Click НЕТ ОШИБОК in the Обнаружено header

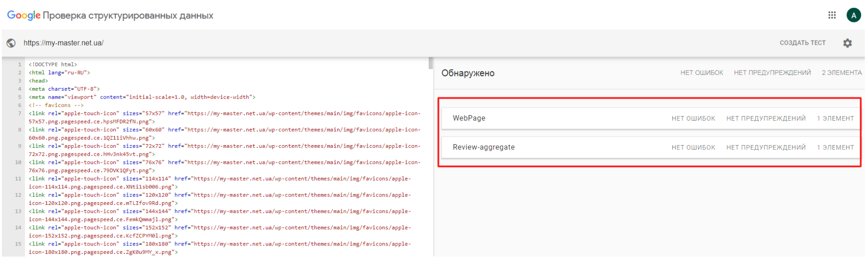click(702, 73)
